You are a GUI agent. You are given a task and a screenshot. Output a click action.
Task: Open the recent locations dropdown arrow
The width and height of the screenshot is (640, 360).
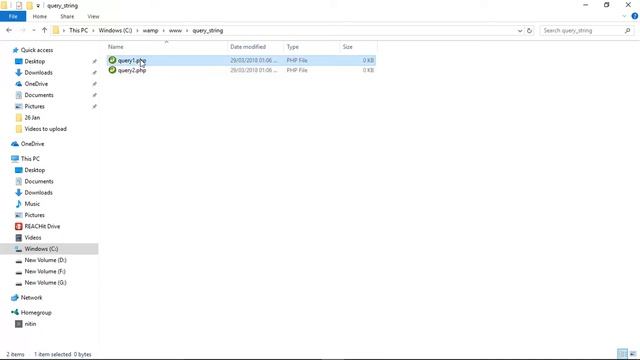tap(33, 31)
